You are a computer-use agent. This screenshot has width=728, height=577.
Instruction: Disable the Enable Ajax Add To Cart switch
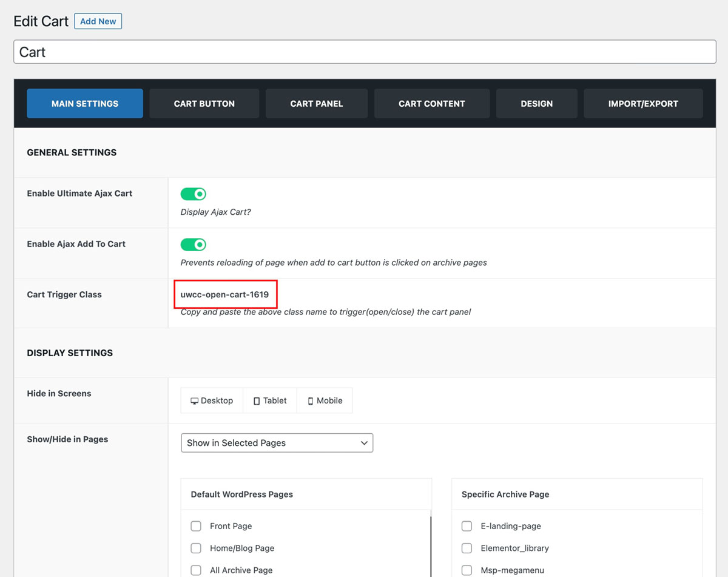point(194,245)
